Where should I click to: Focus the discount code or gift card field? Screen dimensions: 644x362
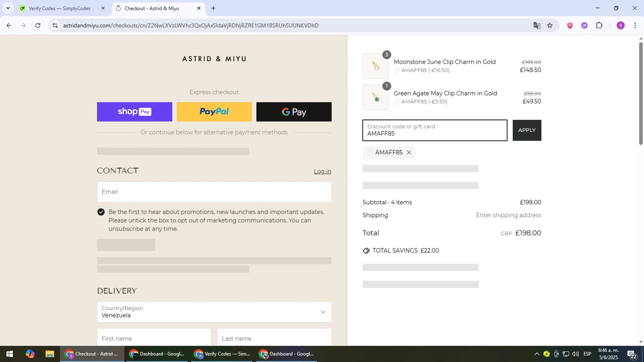[x=435, y=130]
